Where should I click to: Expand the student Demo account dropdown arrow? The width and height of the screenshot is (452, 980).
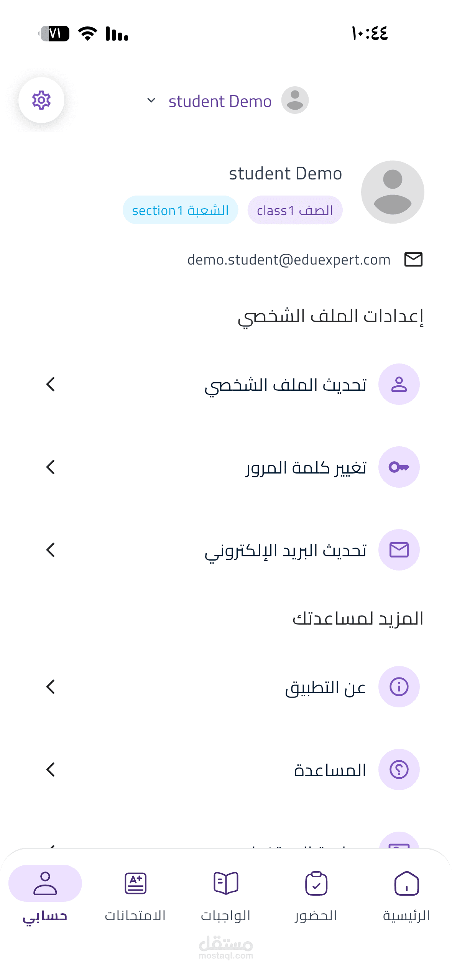pyautogui.click(x=151, y=100)
